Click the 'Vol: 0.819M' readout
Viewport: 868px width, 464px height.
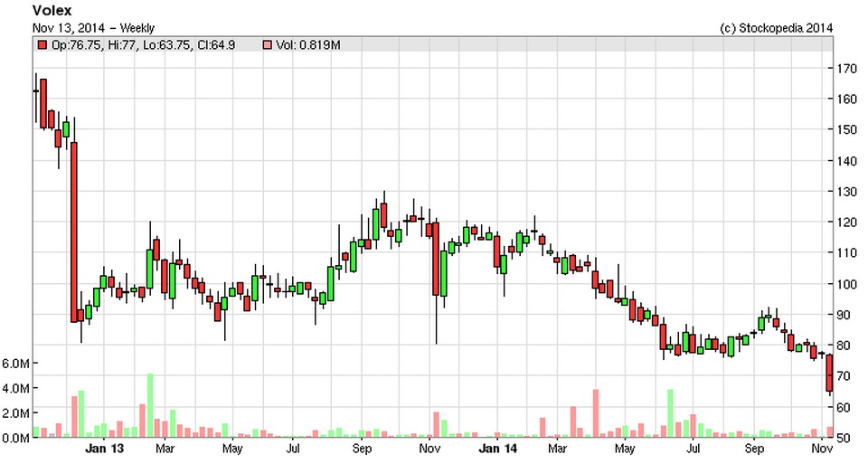coord(307,45)
